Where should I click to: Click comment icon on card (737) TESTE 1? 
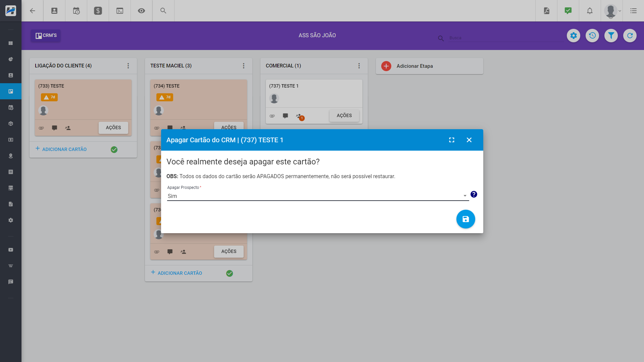[286, 116]
